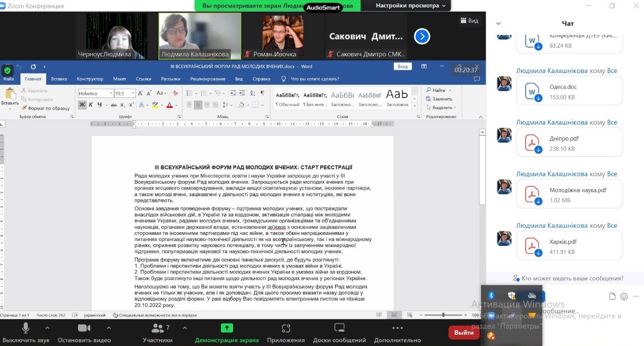Sort paragraphs icon in Абзац group
This screenshot has width=644, height=346.
[x=252, y=93]
